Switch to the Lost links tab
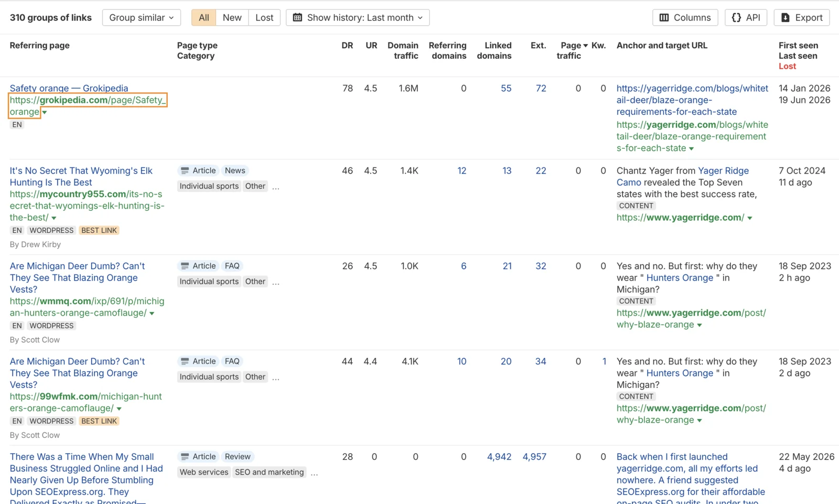The height and width of the screenshot is (504, 839). coord(264,17)
